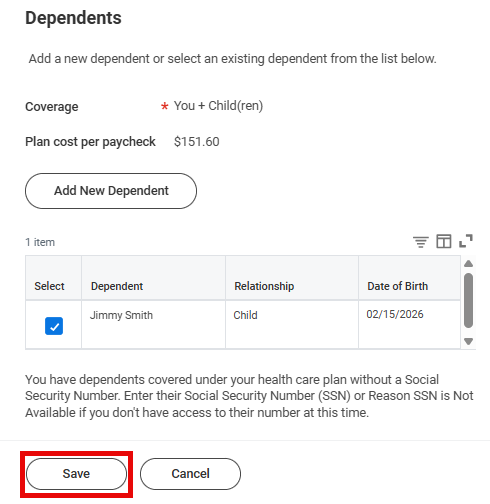
Task: Click the table scroll down arrow
Action: 468,341
